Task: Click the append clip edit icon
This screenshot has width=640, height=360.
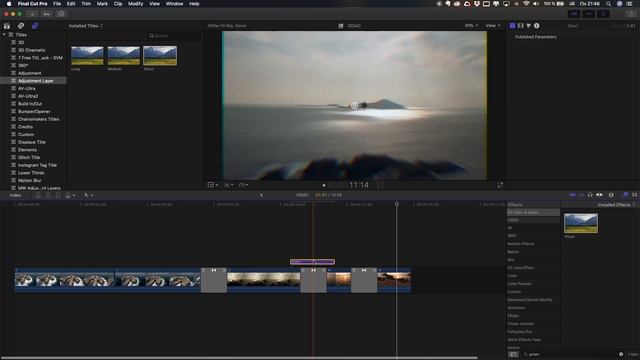Action: (x=58, y=196)
